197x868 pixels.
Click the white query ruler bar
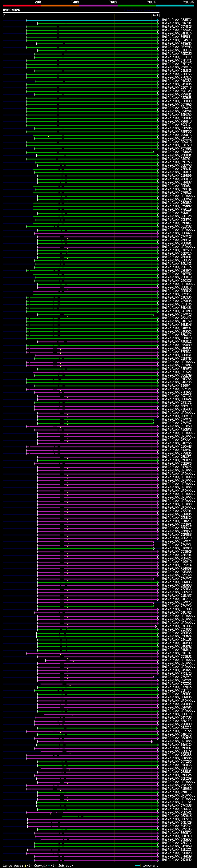point(81,12)
